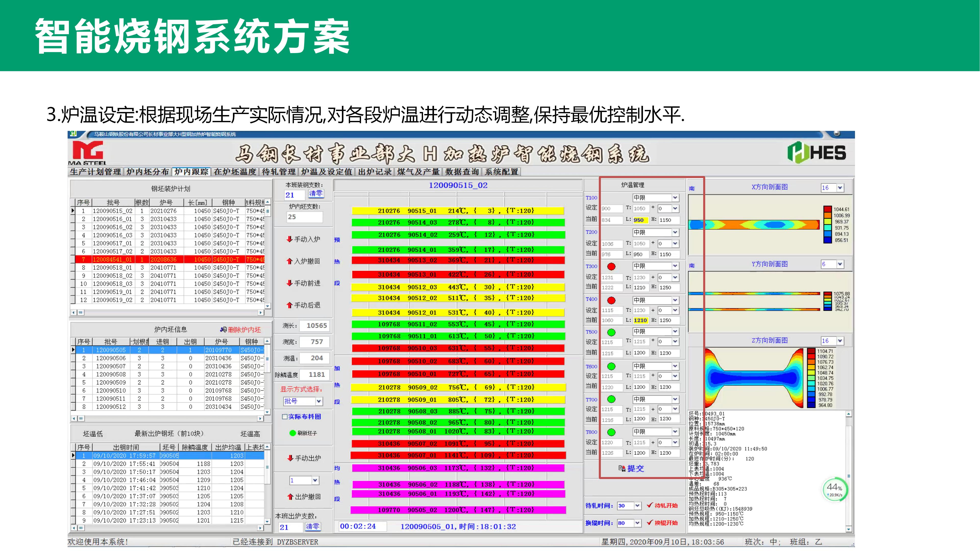
Task: Click the 入炉撤回 up-arrow button
Action: [x=303, y=261]
